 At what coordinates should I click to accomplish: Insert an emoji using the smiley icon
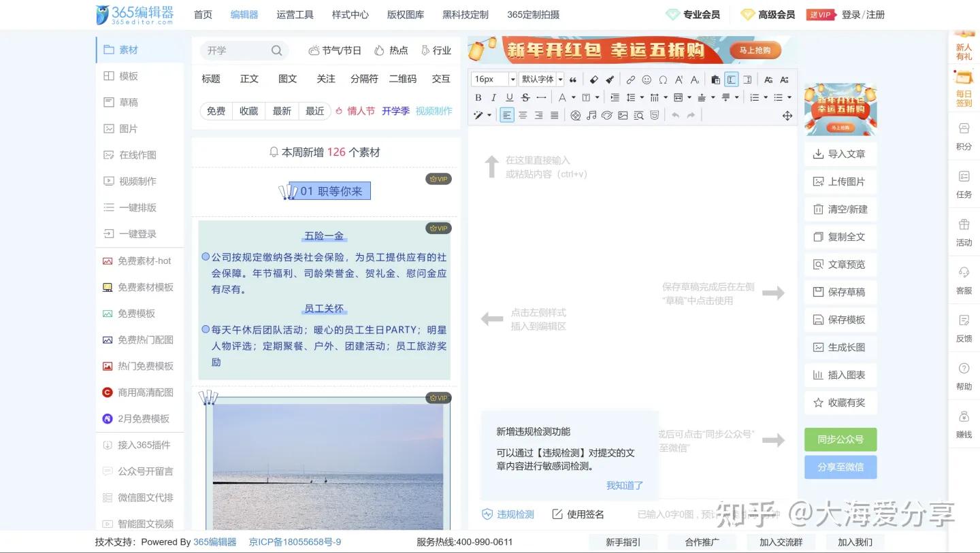tap(647, 79)
